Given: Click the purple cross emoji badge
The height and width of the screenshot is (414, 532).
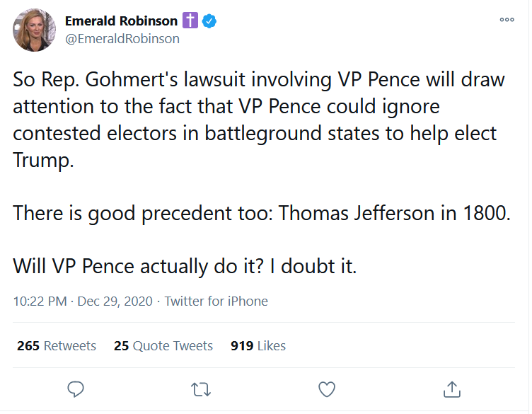Looking at the screenshot, I should point(190,21).
